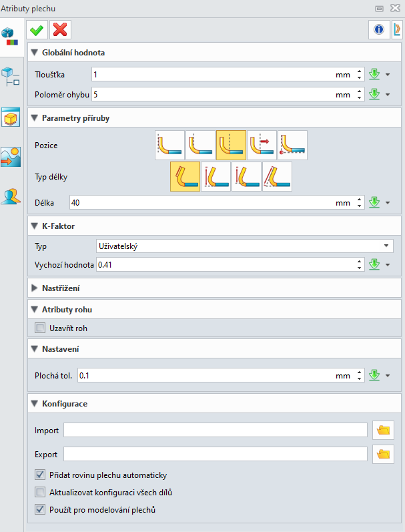Image resolution: width=405 pixels, height=532 pixels.
Task: Open the blue info icon
Action: pyautogui.click(x=379, y=29)
